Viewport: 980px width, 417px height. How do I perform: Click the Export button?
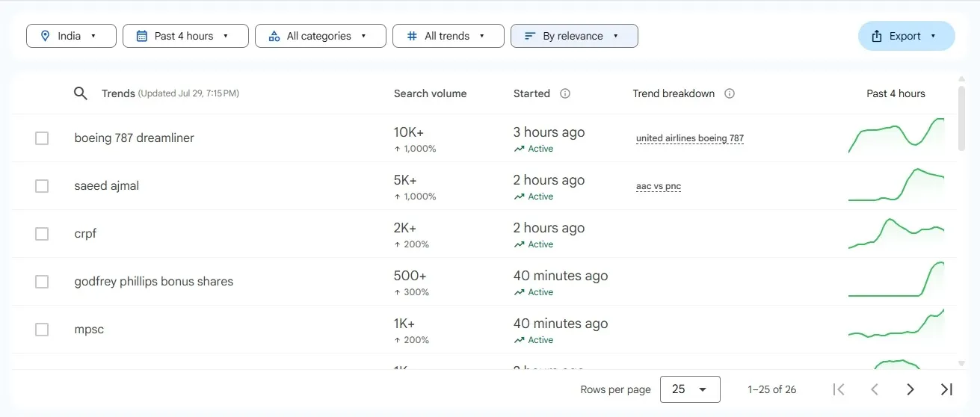[x=905, y=36]
